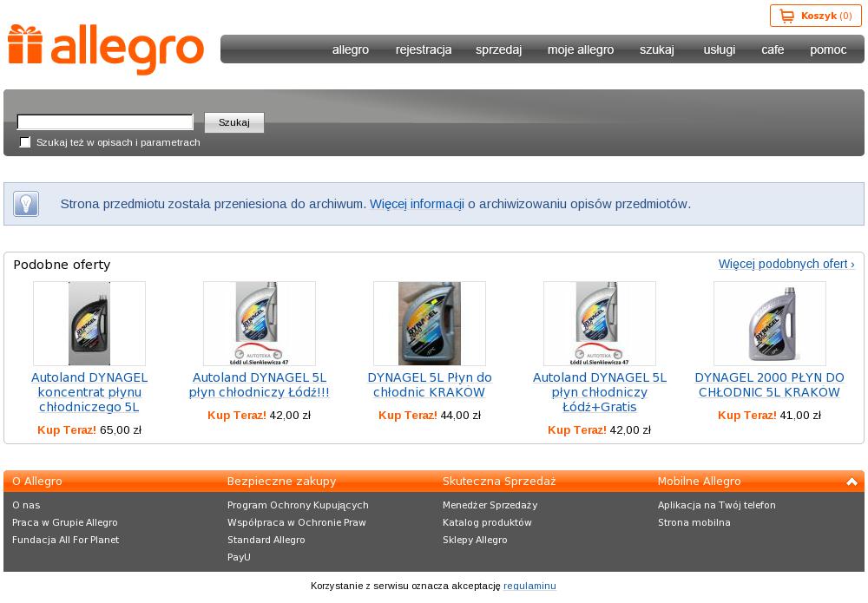This screenshot has height=603, width=868.
Task: Enable search in descriptions and parameters checkbox
Action: click(x=25, y=142)
